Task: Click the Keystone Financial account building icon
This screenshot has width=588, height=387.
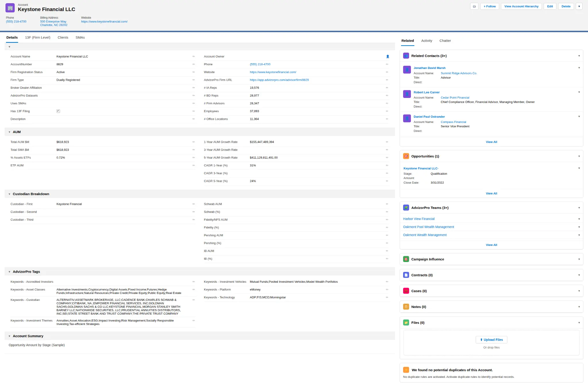Action: 10,8
